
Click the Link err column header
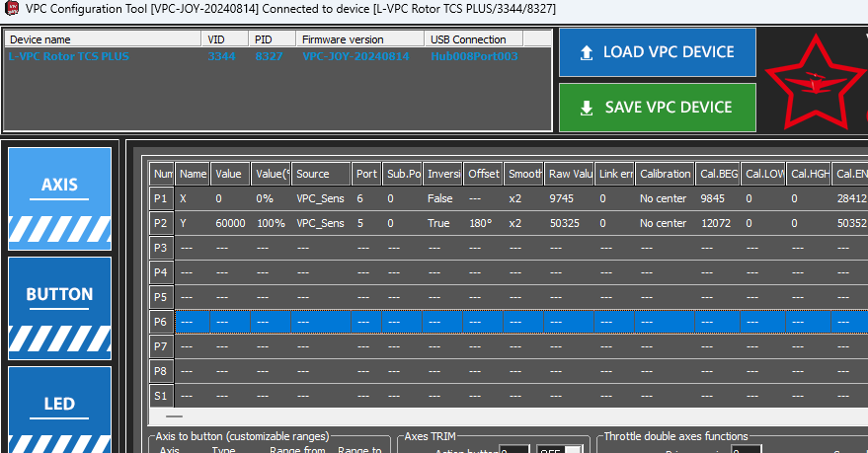[615, 174]
